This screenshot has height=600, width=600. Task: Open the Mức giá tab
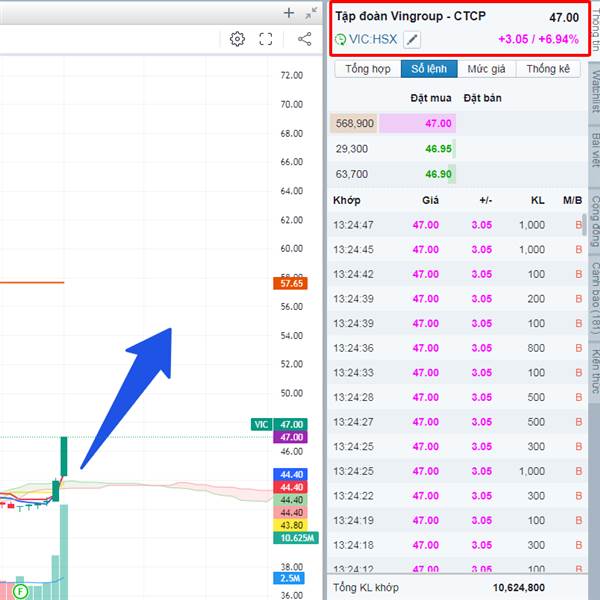486,69
